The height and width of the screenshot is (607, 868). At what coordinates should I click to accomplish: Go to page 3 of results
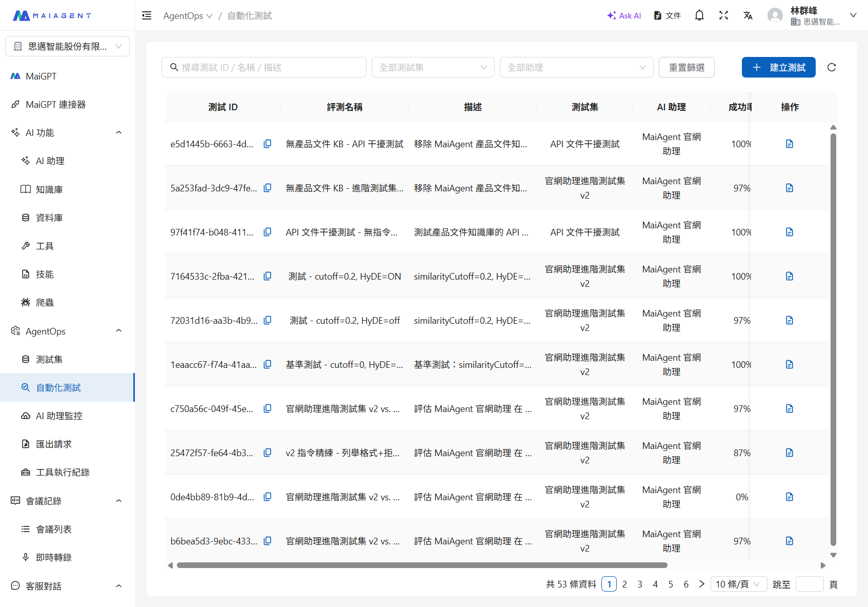point(639,584)
